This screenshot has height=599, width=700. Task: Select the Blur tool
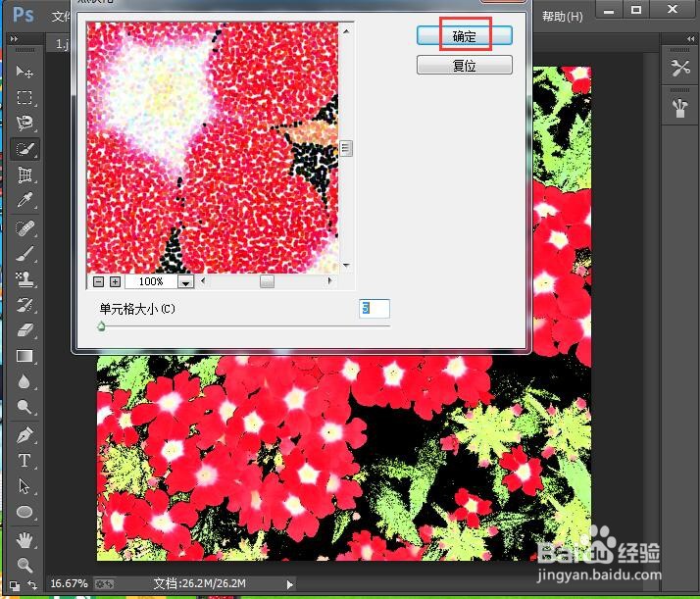25,381
